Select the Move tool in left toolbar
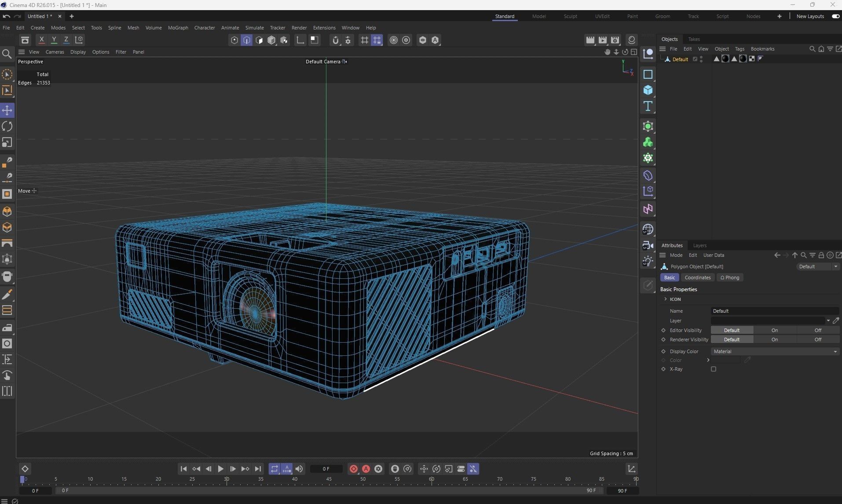842x504 pixels. [x=7, y=110]
